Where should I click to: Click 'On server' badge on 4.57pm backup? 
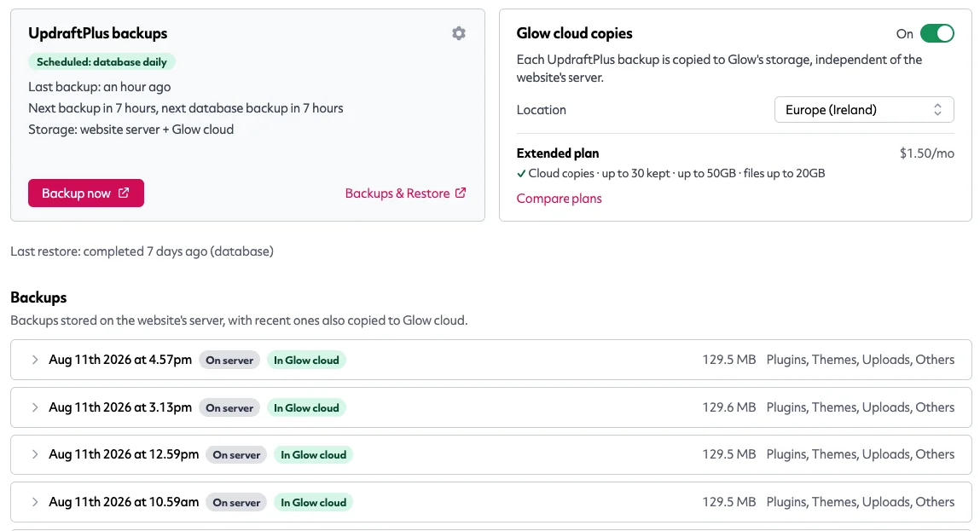click(229, 360)
